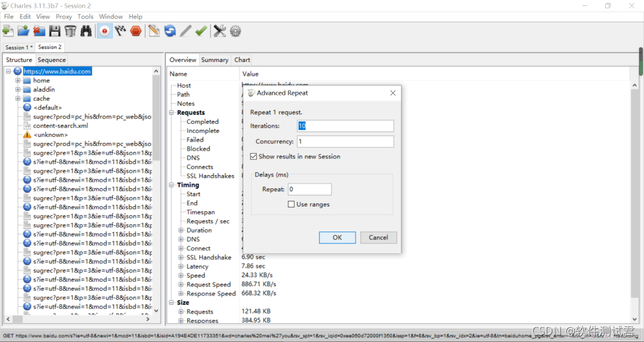Click the Open Session folder icon
This screenshot has width=644, height=342.
23,31
